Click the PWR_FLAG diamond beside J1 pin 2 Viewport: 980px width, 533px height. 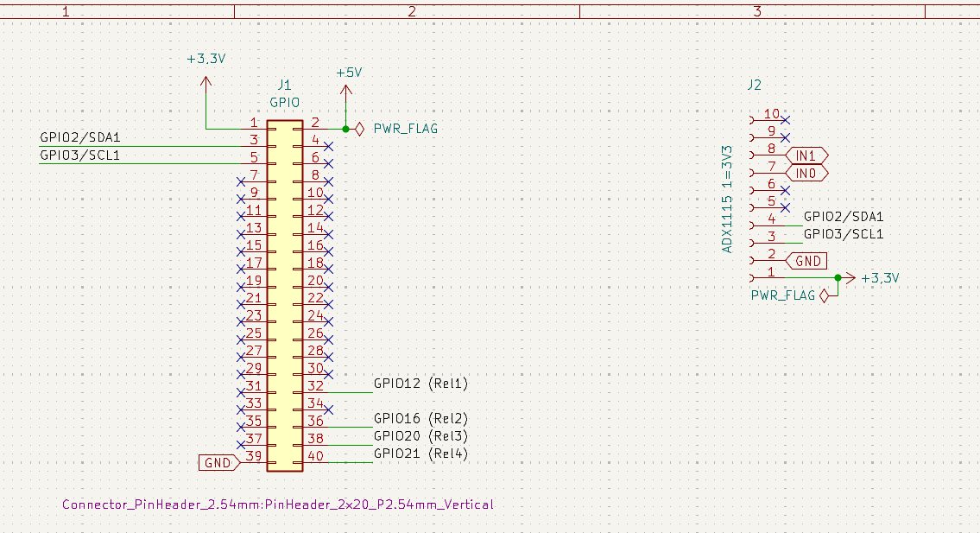coord(359,129)
